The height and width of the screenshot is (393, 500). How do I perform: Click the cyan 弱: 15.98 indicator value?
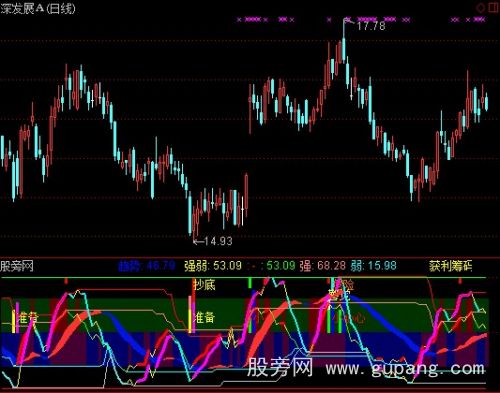[x=373, y=266]
